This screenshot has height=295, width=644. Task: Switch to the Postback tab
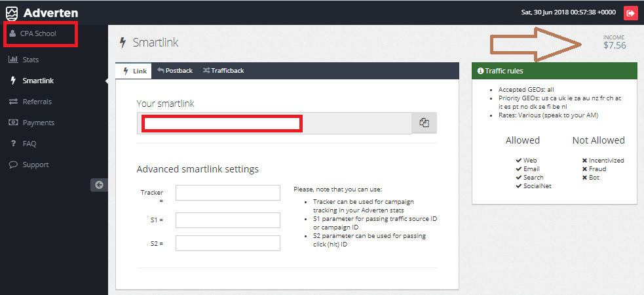pyautogui.click(x=175, y=71)
